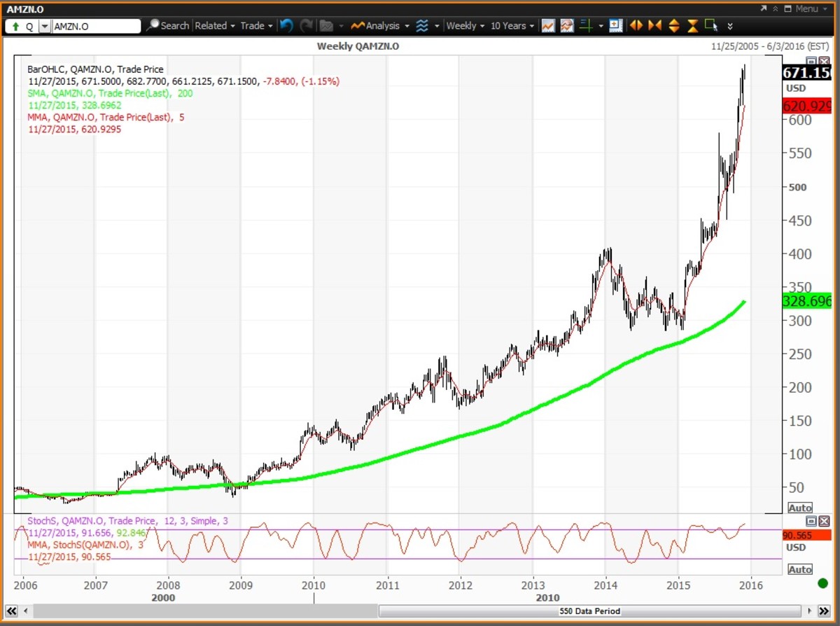Open the Weekly interval dropdown

click(465, 26)
